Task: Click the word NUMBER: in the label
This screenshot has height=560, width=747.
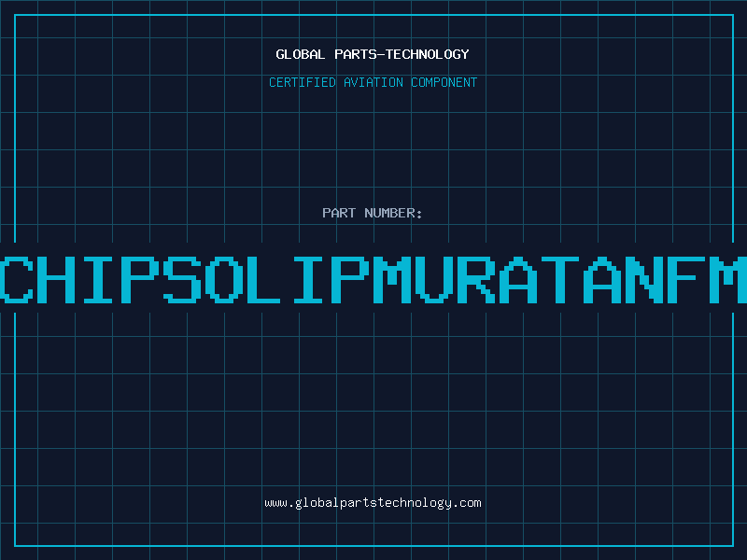Action: (x=393, y=213)
